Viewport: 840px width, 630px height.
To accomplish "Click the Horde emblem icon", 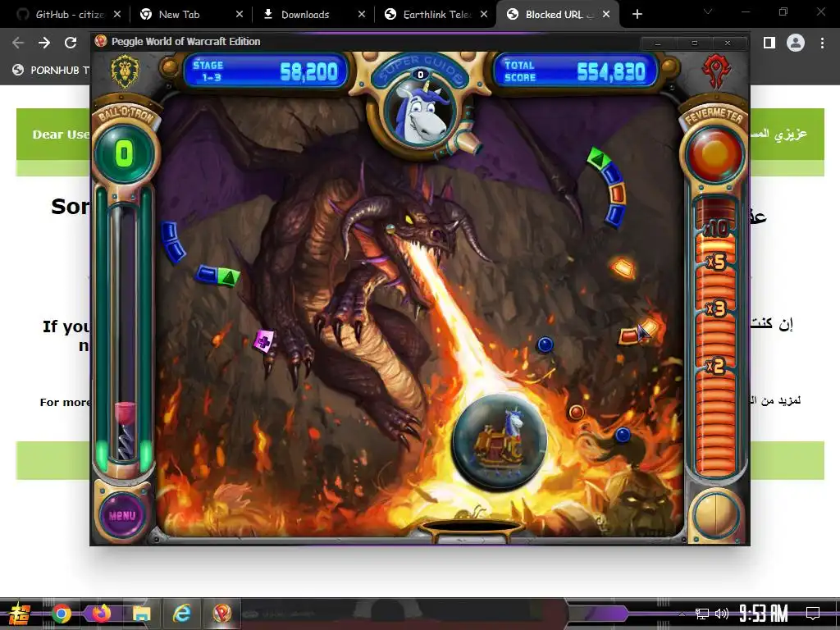I will point(717,71).
